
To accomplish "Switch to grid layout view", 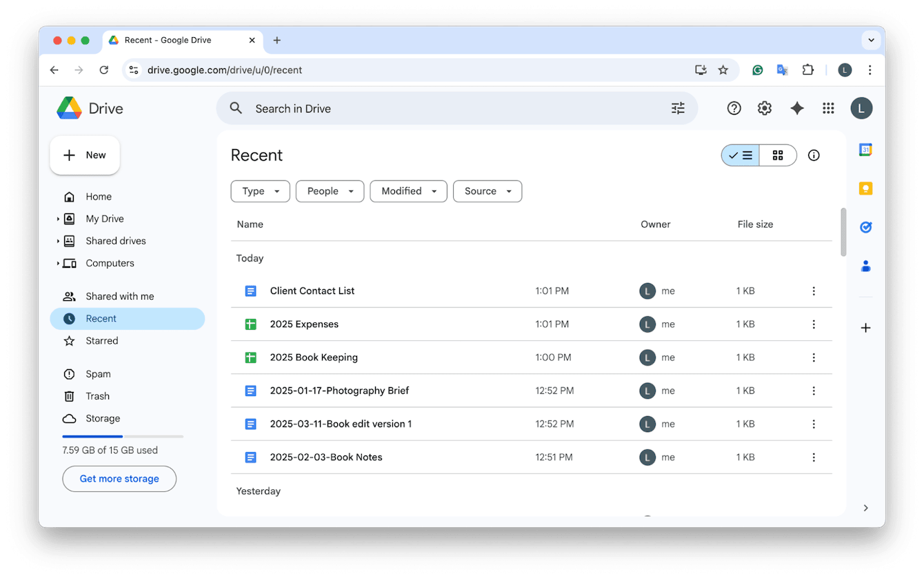I will (778, 155).
